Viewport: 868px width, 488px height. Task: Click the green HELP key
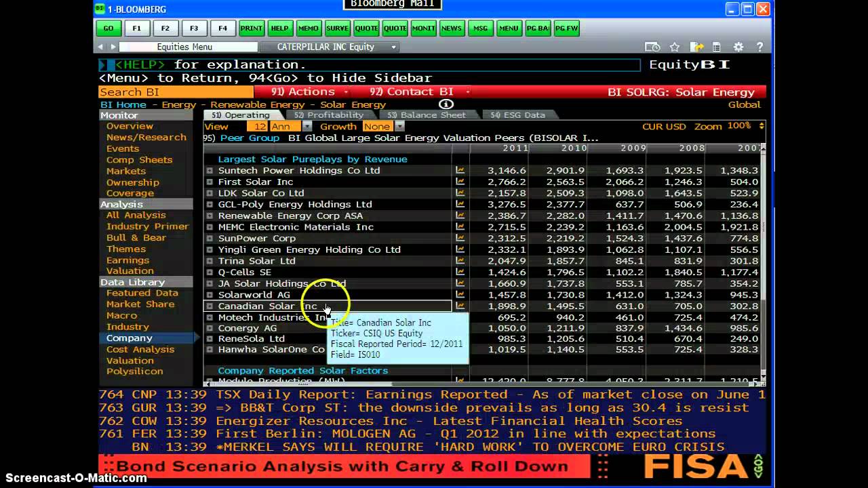tap(279, 28)
